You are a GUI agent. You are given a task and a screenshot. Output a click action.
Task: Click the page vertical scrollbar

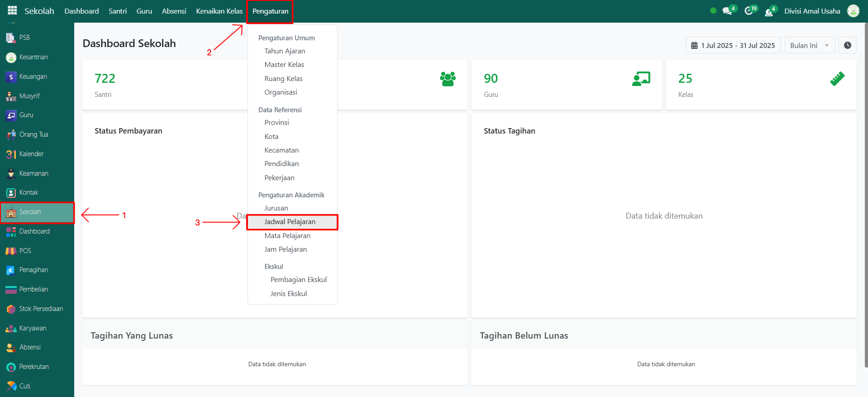coord(865,195)
